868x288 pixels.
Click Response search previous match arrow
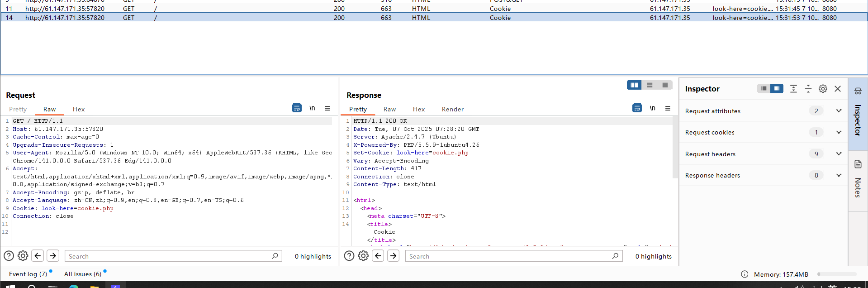[378, 256]
